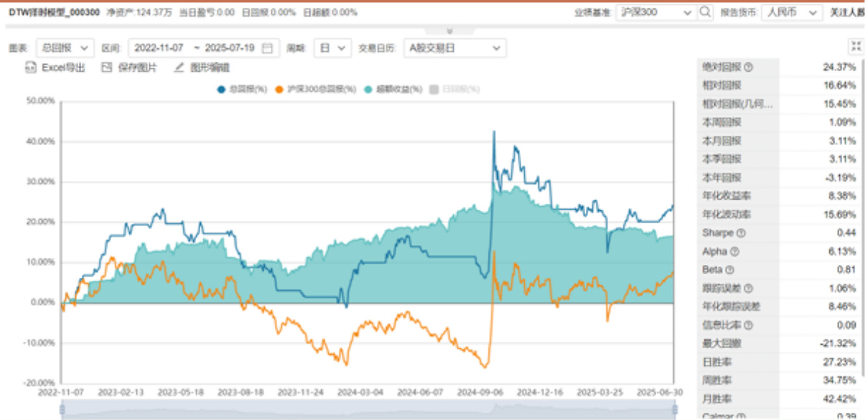Click the start date 2022-11-07 field

pos(162,48)
